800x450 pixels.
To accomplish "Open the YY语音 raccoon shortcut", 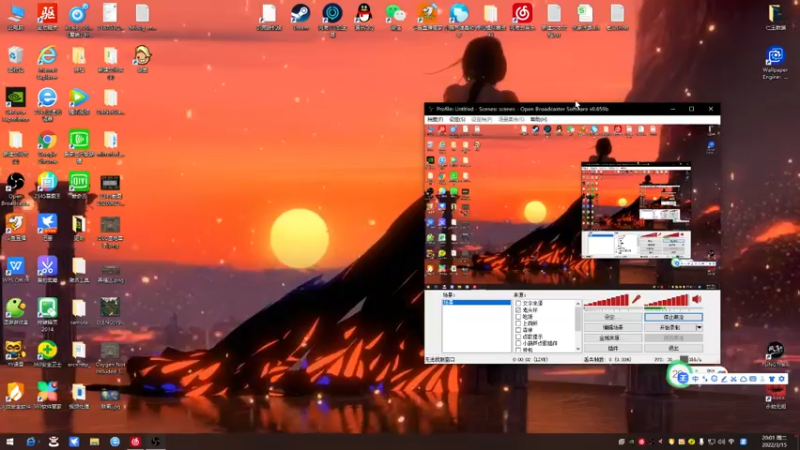I will point(15,354).
